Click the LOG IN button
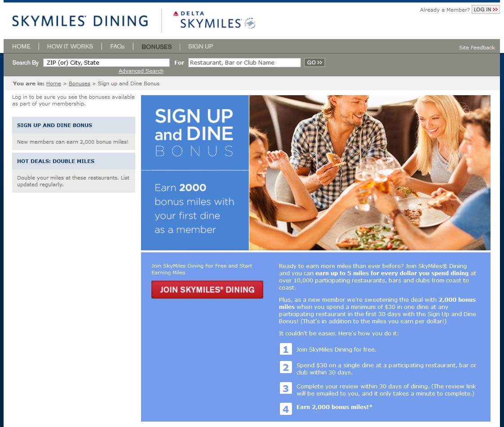The width and height of the screenshot is (504, 427). point(485,9)
